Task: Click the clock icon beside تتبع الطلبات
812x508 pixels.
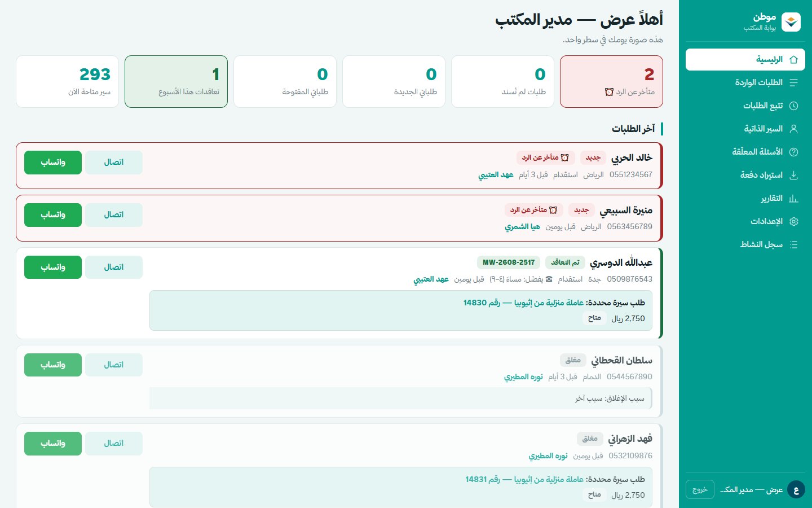Action: 794,106
